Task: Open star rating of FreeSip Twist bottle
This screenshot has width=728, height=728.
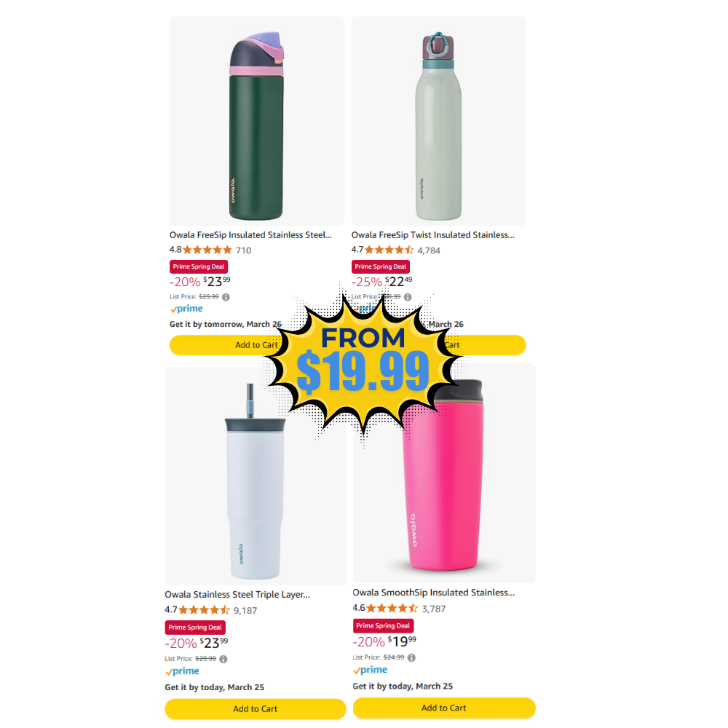Action: [389, 250]
